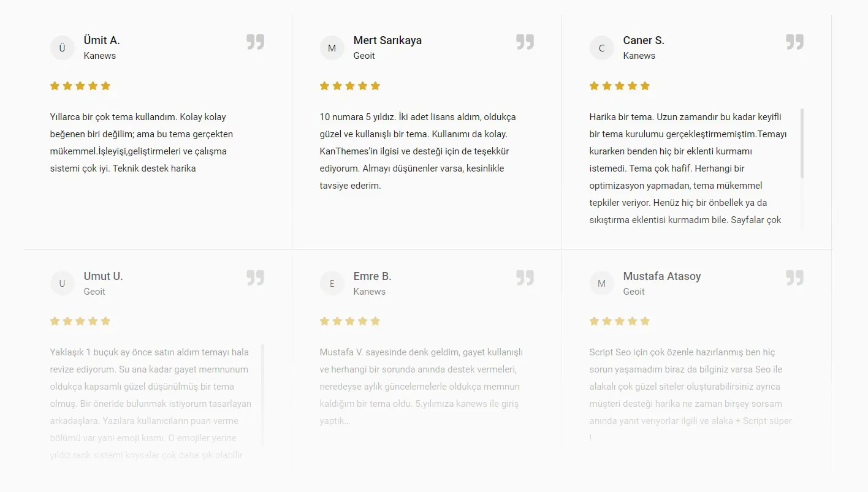This screenshot has height=492, width=868.
Task: Click the M avatar beside Mustafa Atasoy
Action: [x=601, y=284]
